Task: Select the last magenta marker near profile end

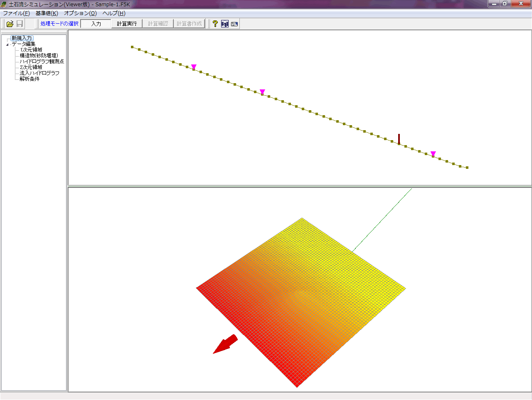Action: [x=433, y=154]
